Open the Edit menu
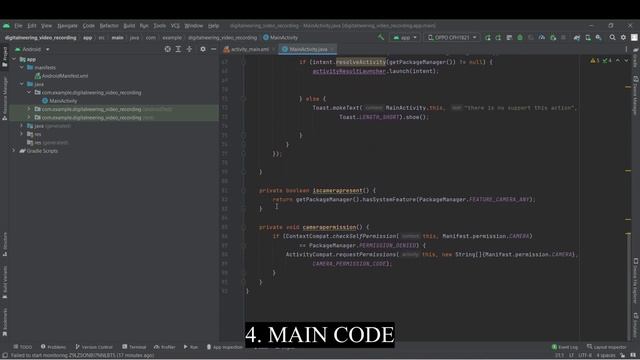This screenshot has width=640, height=360. pyautogui.click(x=32, y=25)
